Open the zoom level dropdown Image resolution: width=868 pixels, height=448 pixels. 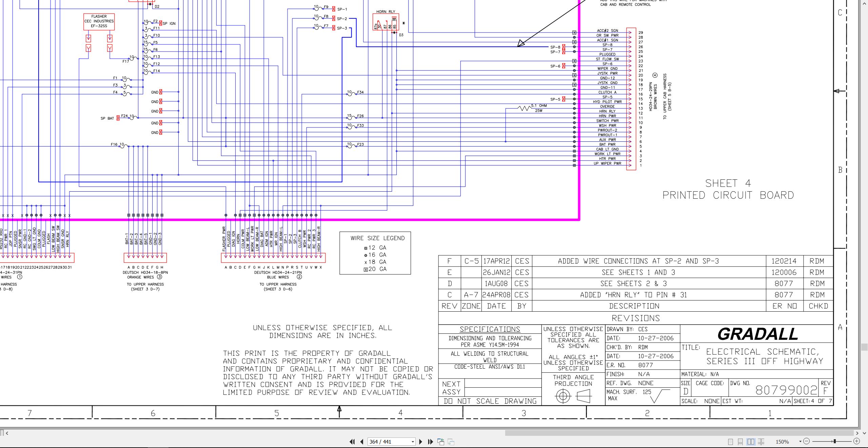tap(800, 442)
